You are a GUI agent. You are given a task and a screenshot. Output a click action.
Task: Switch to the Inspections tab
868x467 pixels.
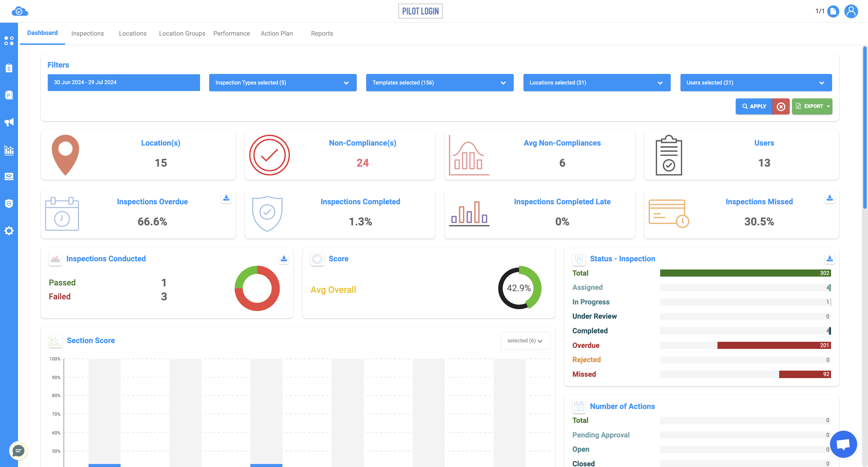88,33
